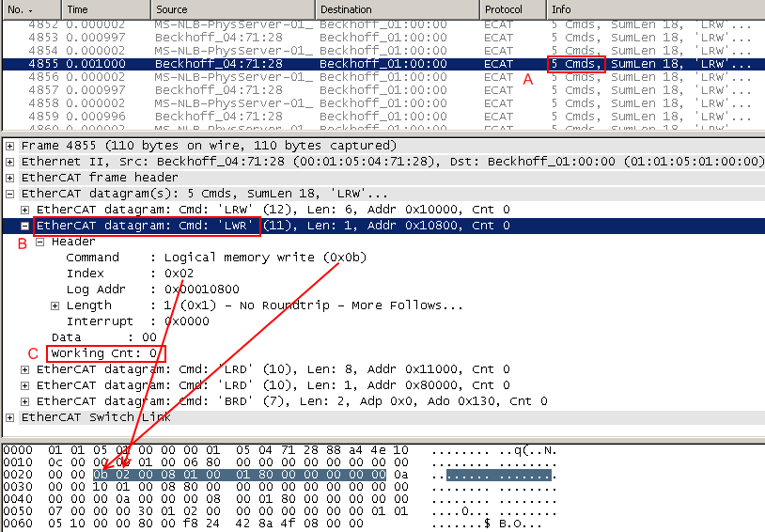765x532 pixels.
Task: Expand the LRW datagram Addr 0x10000 node
Action: (24, 210)
